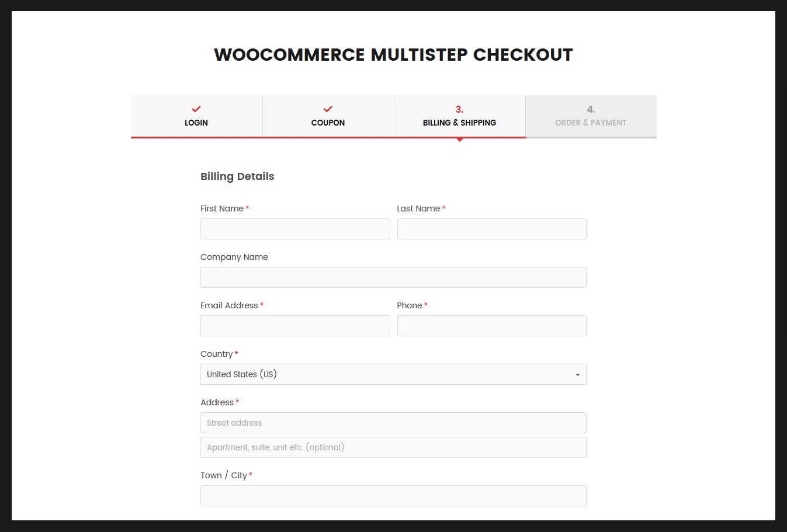
Task: Click inside the Email Address field
Action: [x=295, y=325]
